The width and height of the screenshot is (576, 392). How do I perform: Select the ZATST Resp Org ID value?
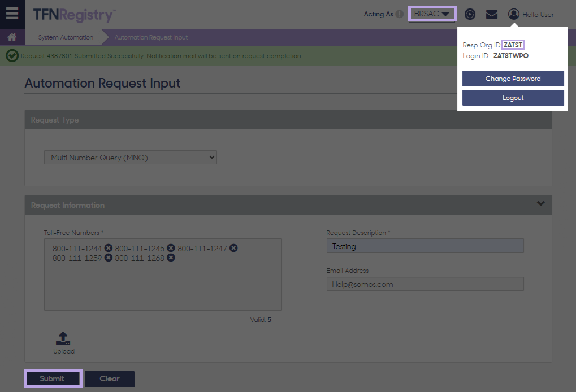513,45
